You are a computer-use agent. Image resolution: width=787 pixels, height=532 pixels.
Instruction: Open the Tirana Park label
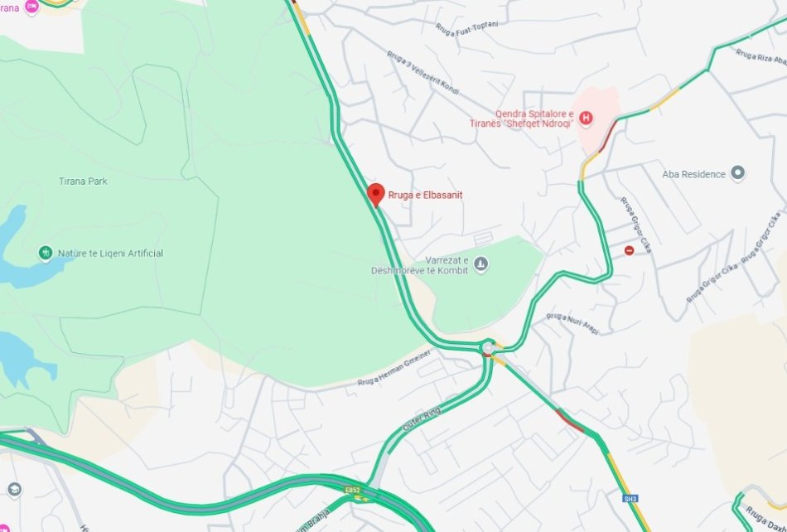[83, 181]
